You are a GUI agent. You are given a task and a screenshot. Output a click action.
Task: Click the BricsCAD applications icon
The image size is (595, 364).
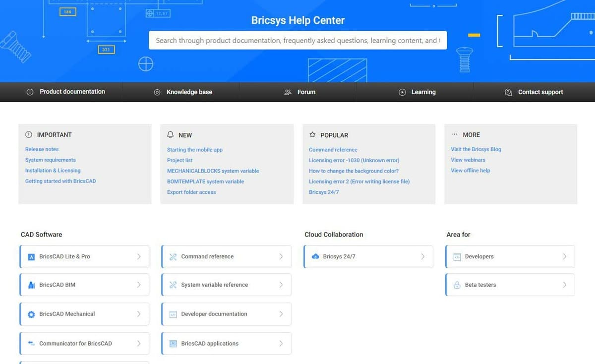[x=173, y=344]
